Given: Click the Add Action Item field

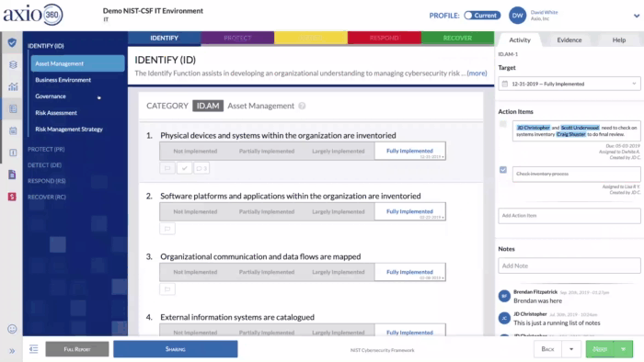Looking at the screenshot, I should [569, 216].
